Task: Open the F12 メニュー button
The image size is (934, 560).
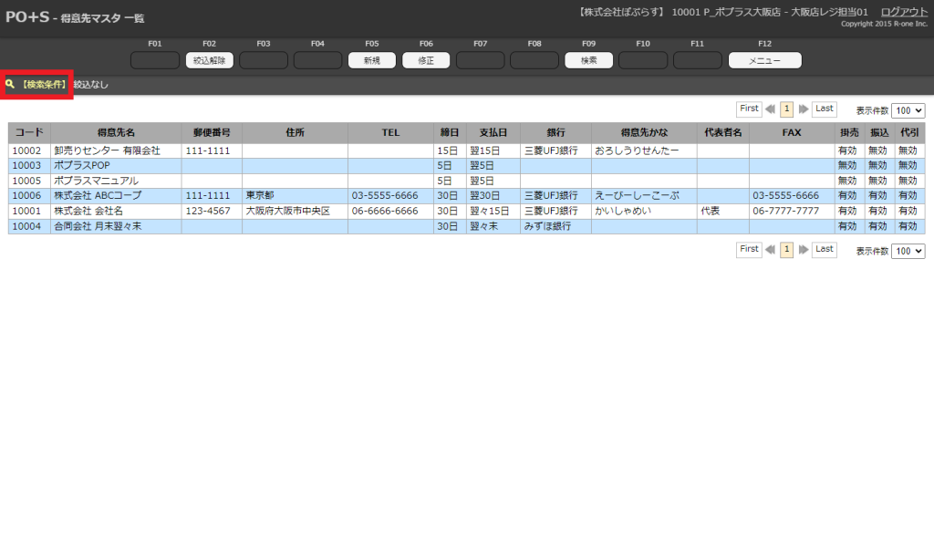Action: click(x=764, y=60)
